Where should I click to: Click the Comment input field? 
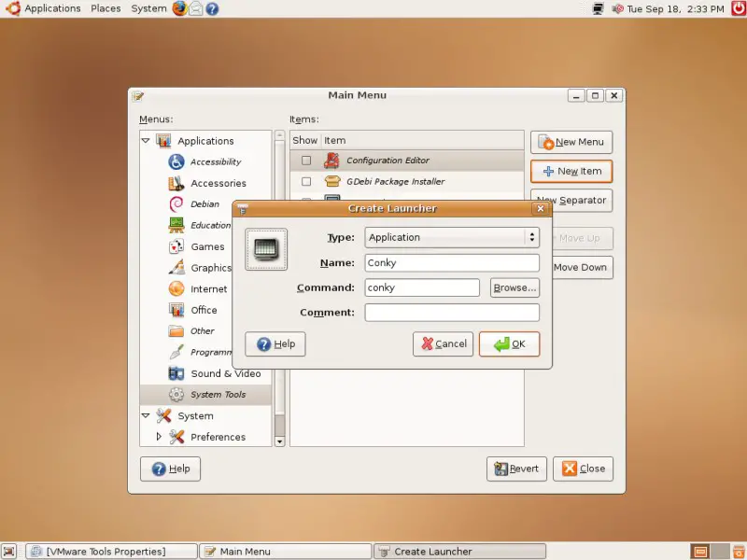(452, 313)
